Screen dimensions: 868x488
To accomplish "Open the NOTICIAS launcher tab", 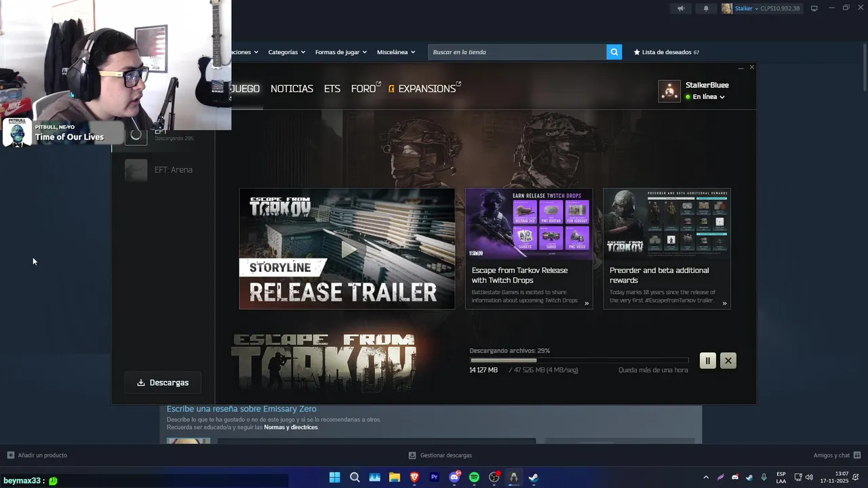I will point(292,89).
